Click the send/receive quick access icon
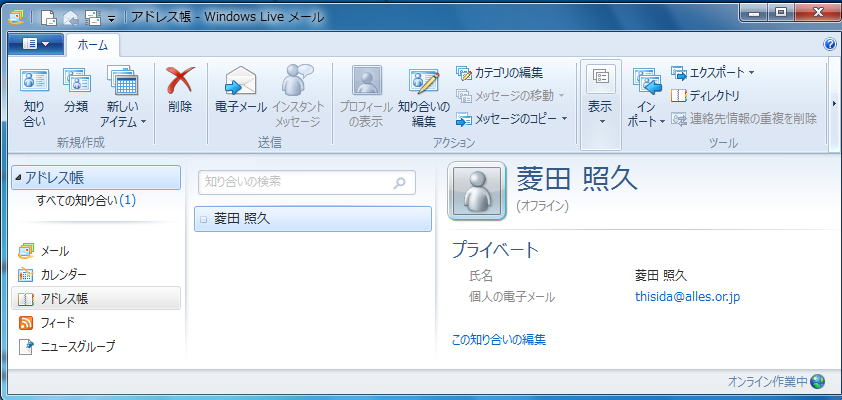This screenshot has height=400, width=842. click(x=70, y=18)
